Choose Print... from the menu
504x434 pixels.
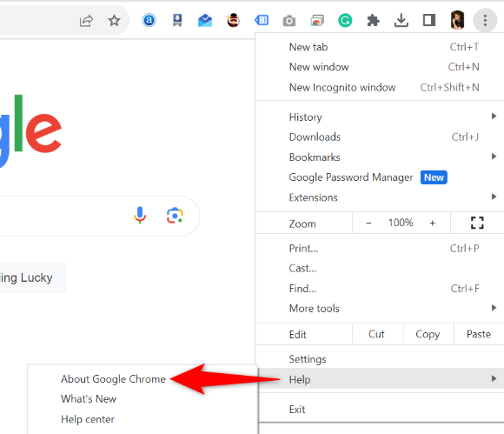point(380,249)
